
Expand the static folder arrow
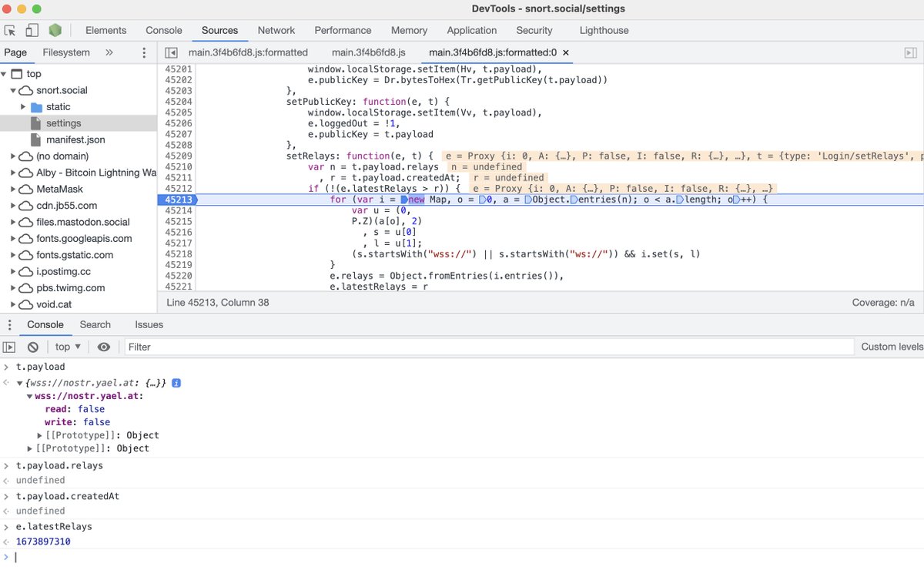pyautogui.click(x=23, y=106)
